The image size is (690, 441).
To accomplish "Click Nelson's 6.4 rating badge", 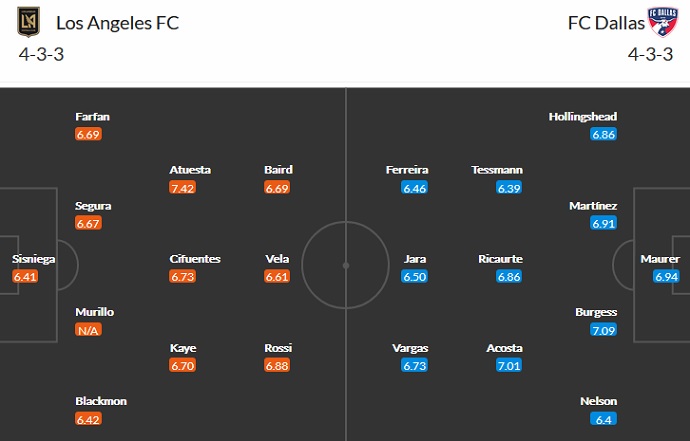I will [x=604, y=418].
